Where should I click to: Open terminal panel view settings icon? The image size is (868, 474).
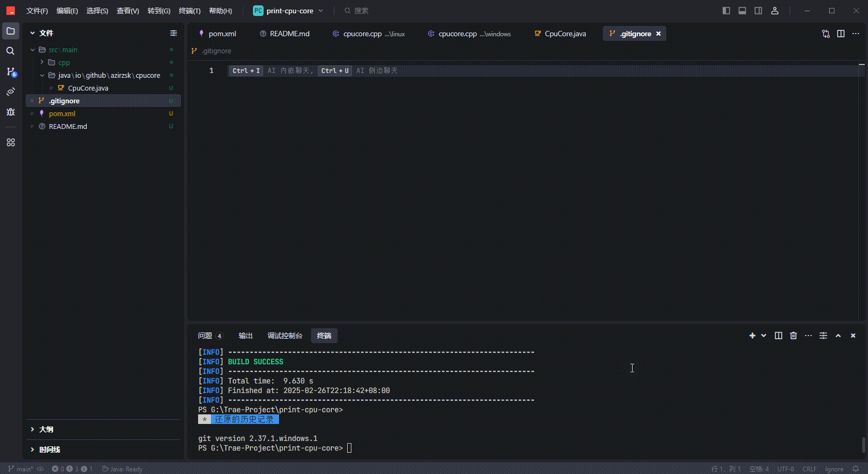click(823, 336)
